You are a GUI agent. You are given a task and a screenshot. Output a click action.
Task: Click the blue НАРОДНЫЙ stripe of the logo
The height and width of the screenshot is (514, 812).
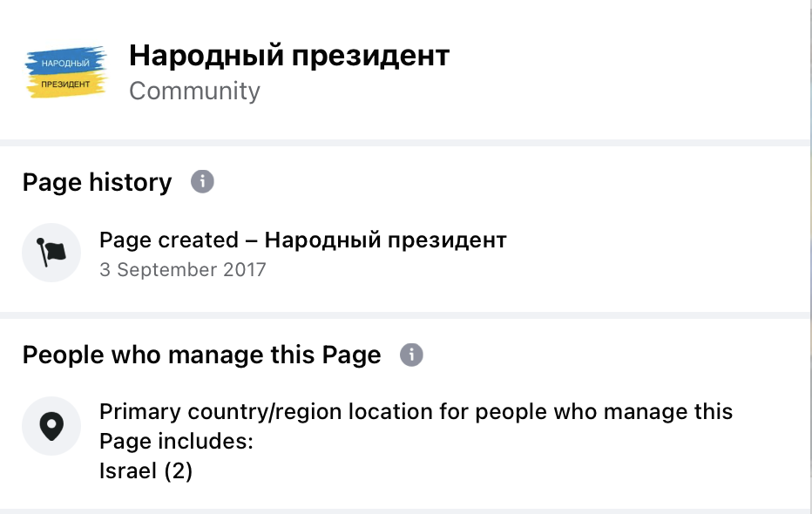pyautogui.click(x=65, y=61)
